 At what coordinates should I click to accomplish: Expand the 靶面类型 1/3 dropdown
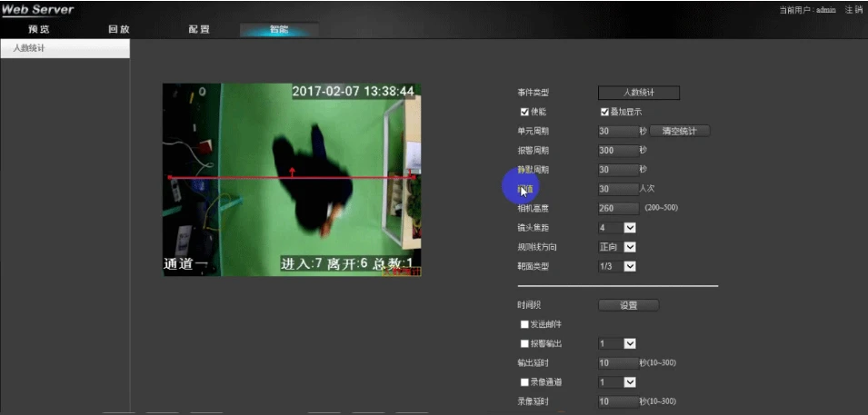629,266
